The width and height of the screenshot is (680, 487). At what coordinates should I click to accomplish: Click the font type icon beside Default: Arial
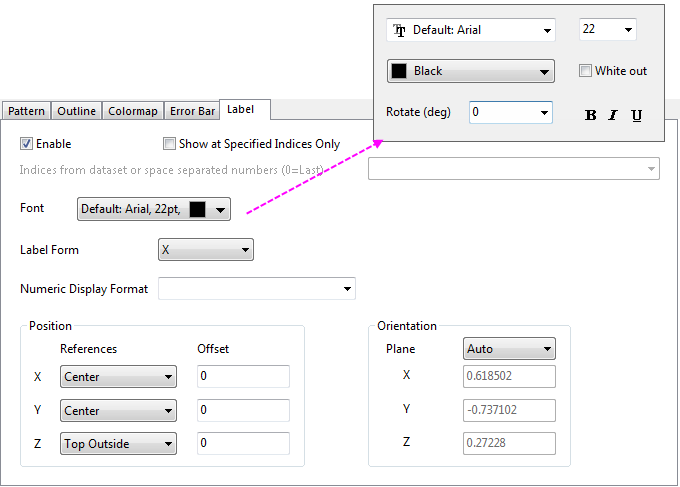coord(400,30)
